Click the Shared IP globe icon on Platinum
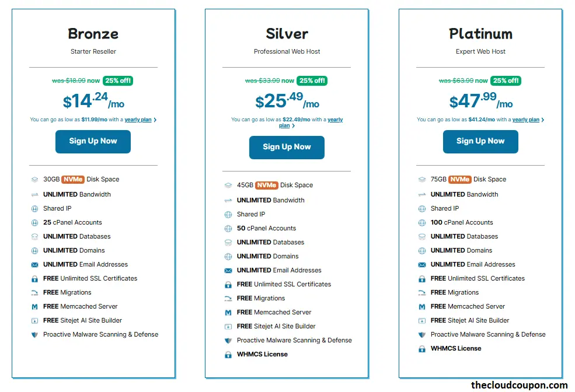This screenshot has width=575, height=392. click(x=422, y=208)
